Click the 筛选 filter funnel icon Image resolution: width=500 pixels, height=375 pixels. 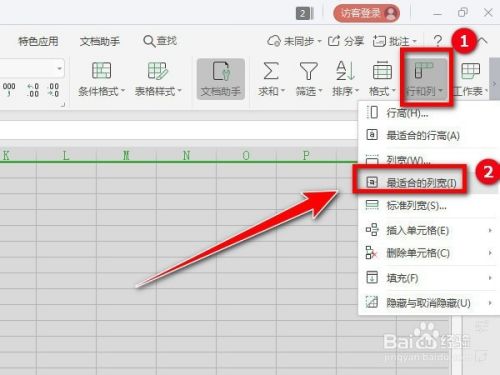[x=308, y=71]
